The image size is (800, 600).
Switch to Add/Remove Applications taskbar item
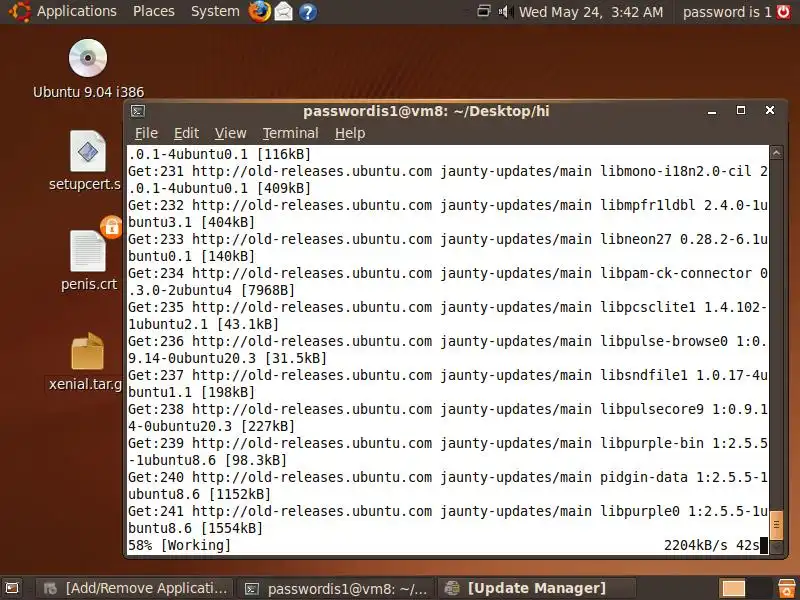click(x=135, y=589)
